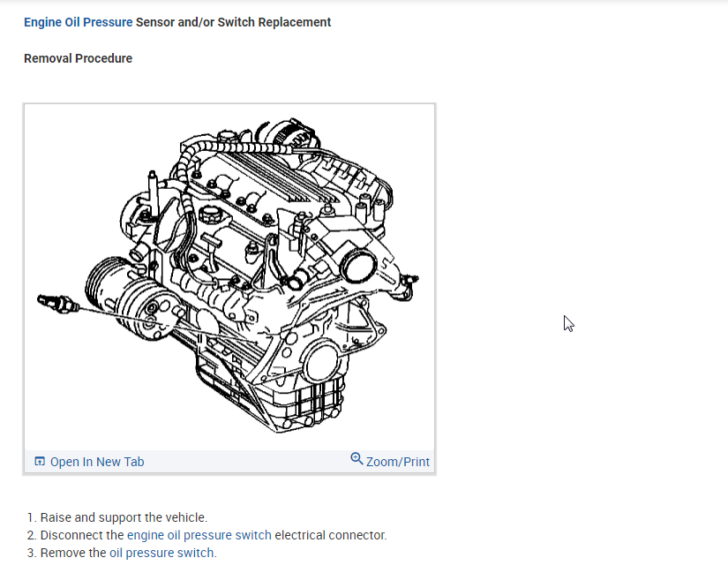
Task: Click the round oil filler cap in diagram
Action: (210, 216)
